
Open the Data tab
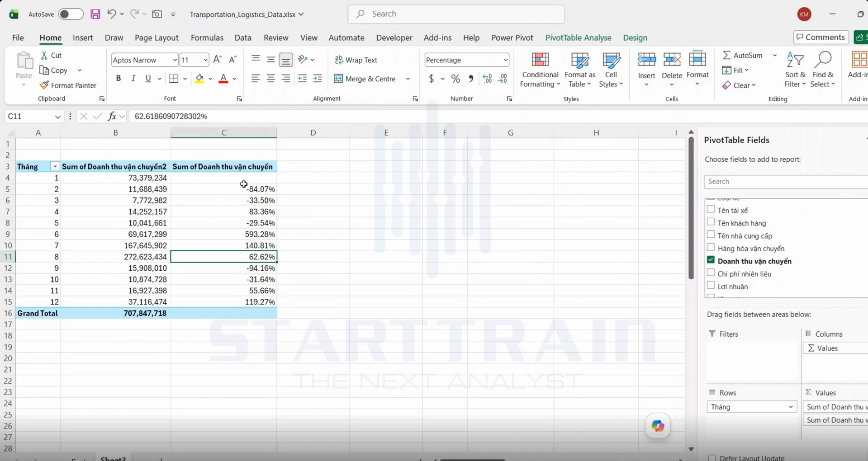(243, 38)
